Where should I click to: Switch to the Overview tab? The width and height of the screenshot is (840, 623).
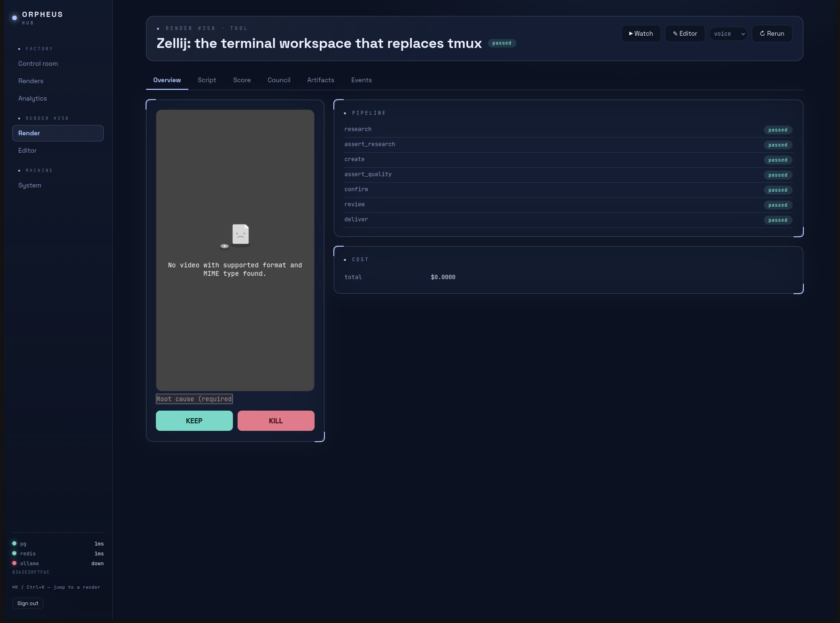pyautogui.click(x=167, y=80)
